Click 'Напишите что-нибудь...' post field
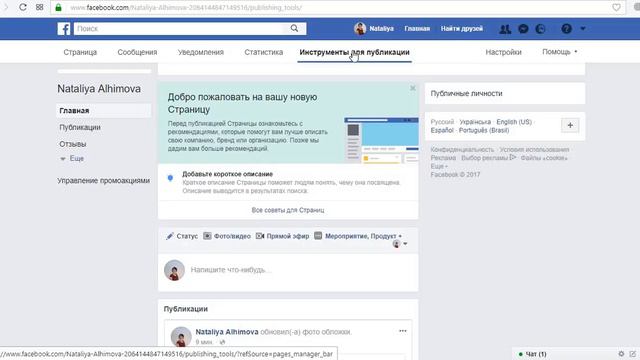The height and width of the screenshot is (360, 640). pyautogui.click(x=231, y=270)
